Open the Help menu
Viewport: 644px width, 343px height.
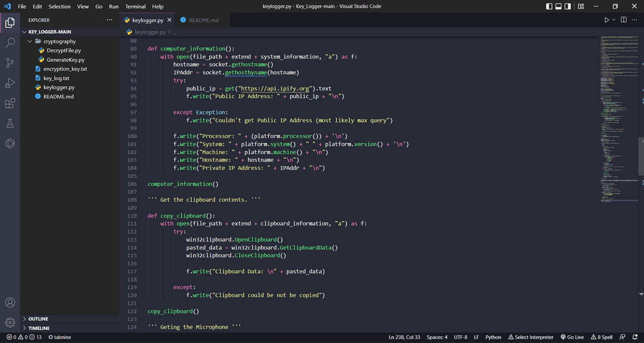pos(157,6)
